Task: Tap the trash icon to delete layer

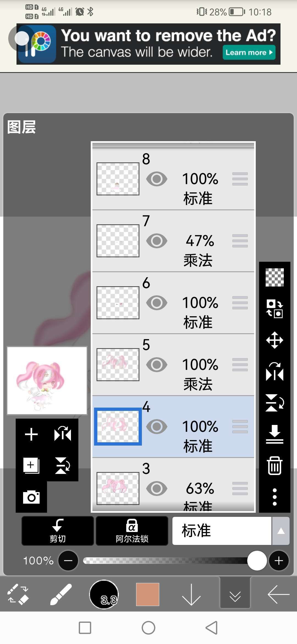Action: click(x=274, y=466)
